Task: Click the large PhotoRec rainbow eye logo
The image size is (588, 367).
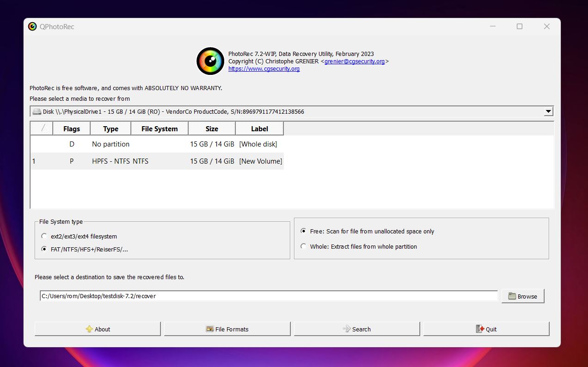Action: click(210, 61)
